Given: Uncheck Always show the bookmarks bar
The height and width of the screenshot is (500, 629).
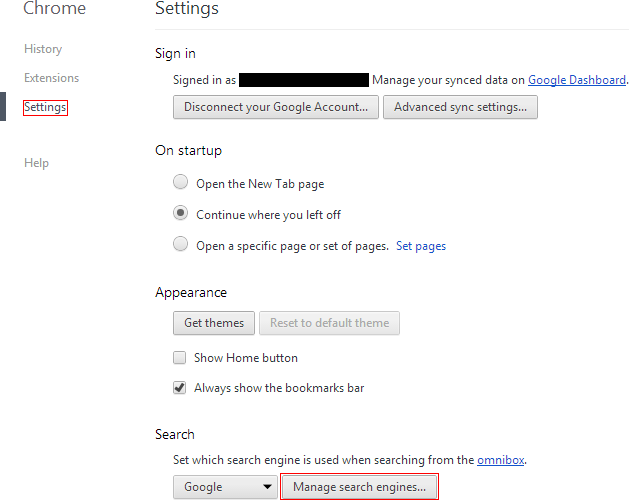Looking at the screenshot, I should 179,388.
